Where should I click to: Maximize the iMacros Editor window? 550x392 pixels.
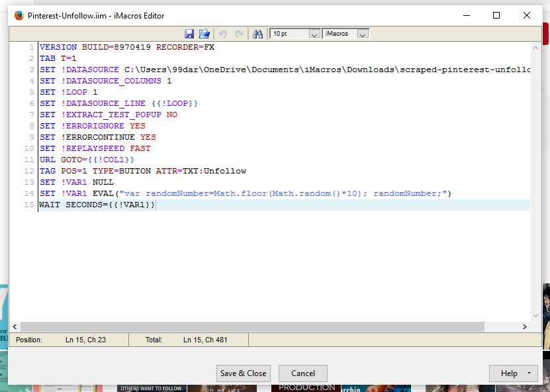tap(496, 15)
